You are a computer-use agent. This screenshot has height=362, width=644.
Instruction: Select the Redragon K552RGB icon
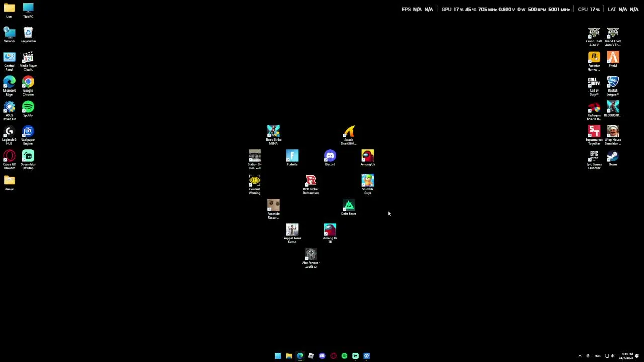[594, 111]
